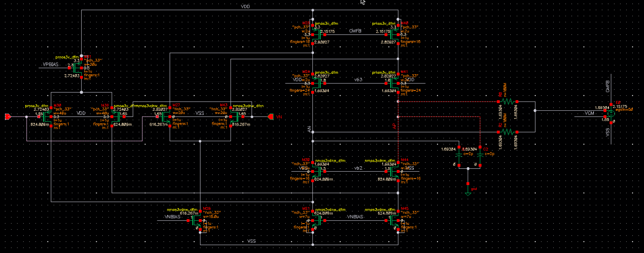Click the VSS label on bottom rail
Viewport: 644px width, 253px height.
click(x=251, y=241)
